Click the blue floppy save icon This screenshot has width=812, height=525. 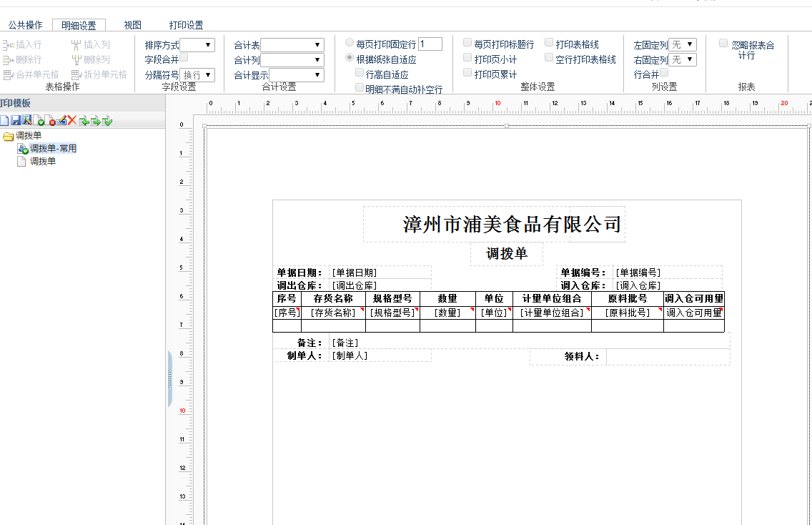coord(16,121)
